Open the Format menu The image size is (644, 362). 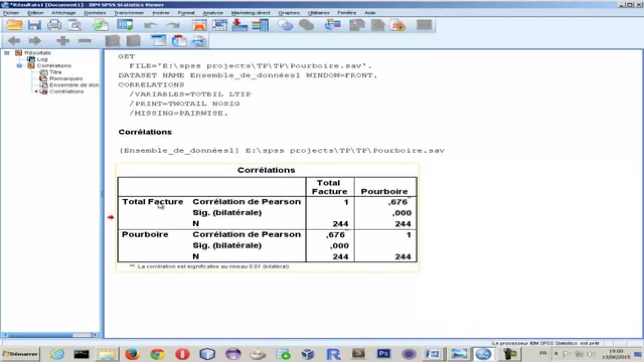pos(186,13)
